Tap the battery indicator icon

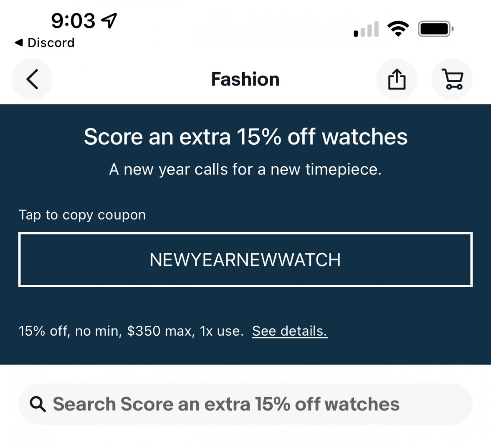pos(435,29)
